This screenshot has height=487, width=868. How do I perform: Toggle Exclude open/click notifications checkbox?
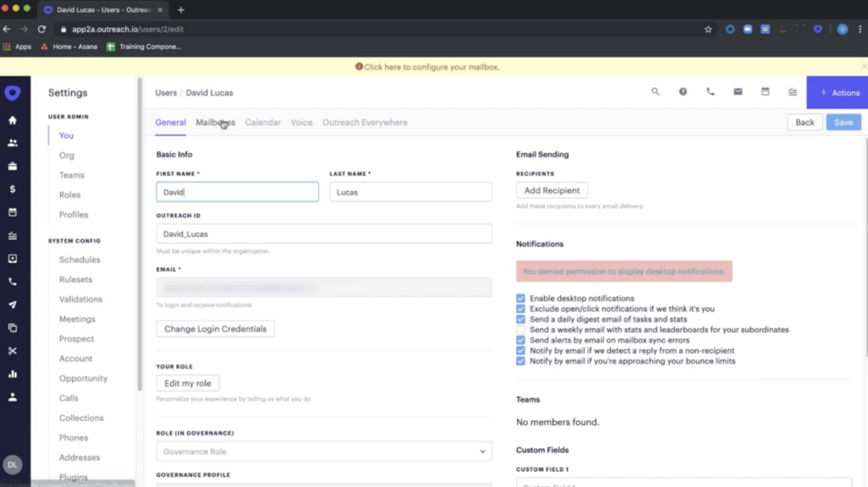point(520,309)
